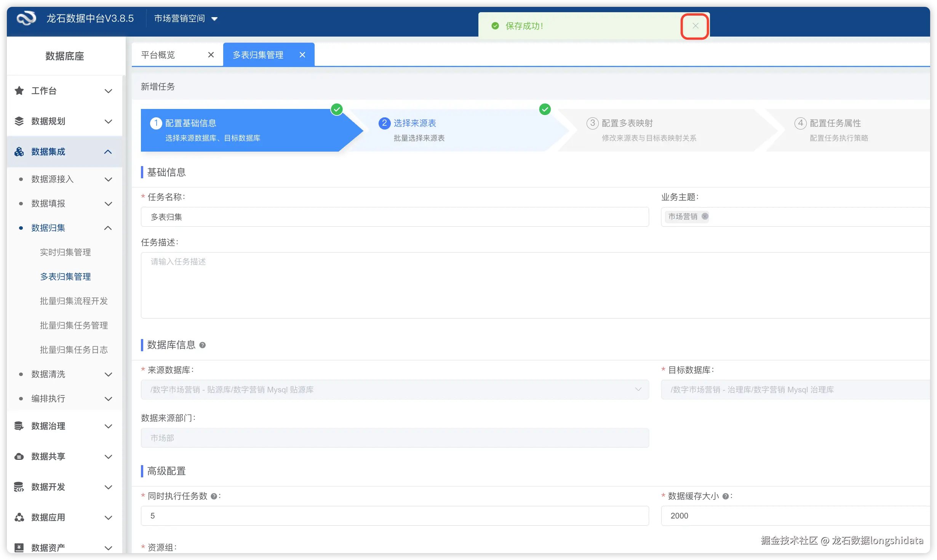Screen dimensions: 937x560
Task: Dismiss the 保存成功 notification close icon
Action: tap(695, 26)
